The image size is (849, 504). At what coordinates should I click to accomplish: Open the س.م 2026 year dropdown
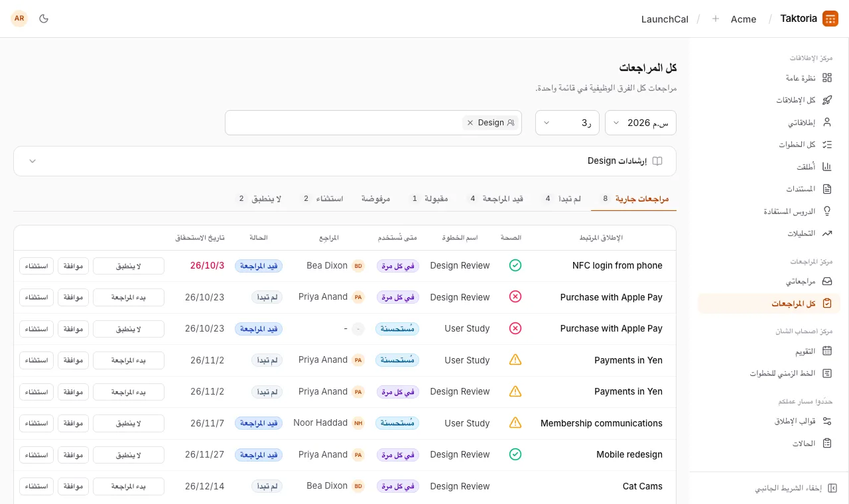click(x=641, y=123)
